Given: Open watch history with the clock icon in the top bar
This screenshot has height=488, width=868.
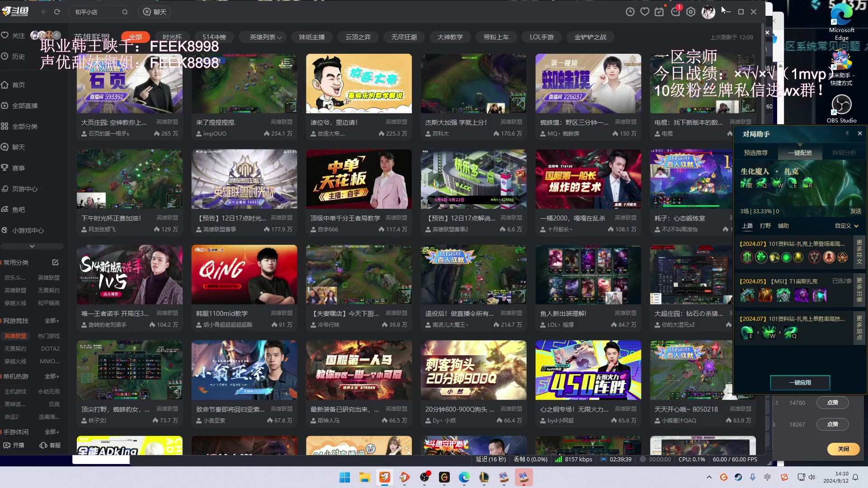Looking at the screenshot, I should [x=630, y=12].
